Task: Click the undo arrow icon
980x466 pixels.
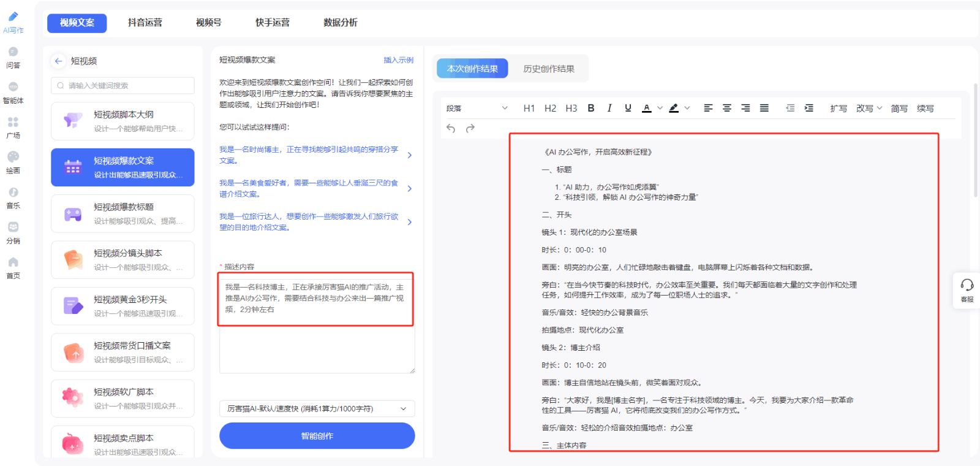Action: coord(451,128)
